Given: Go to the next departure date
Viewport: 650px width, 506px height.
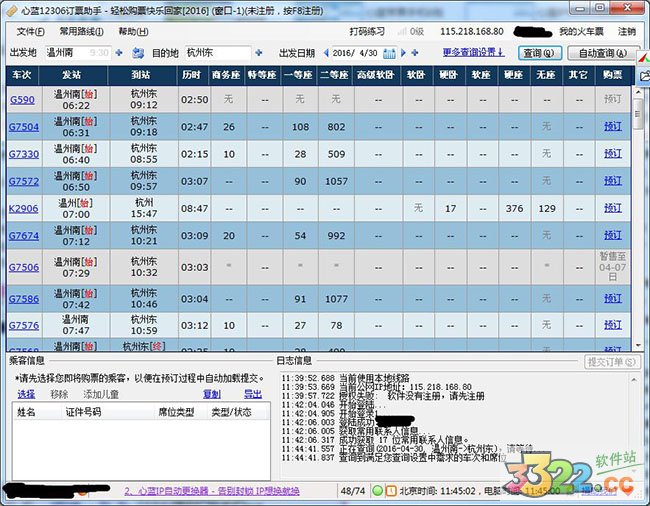Looking at the screenshot, I should point(403,53).
